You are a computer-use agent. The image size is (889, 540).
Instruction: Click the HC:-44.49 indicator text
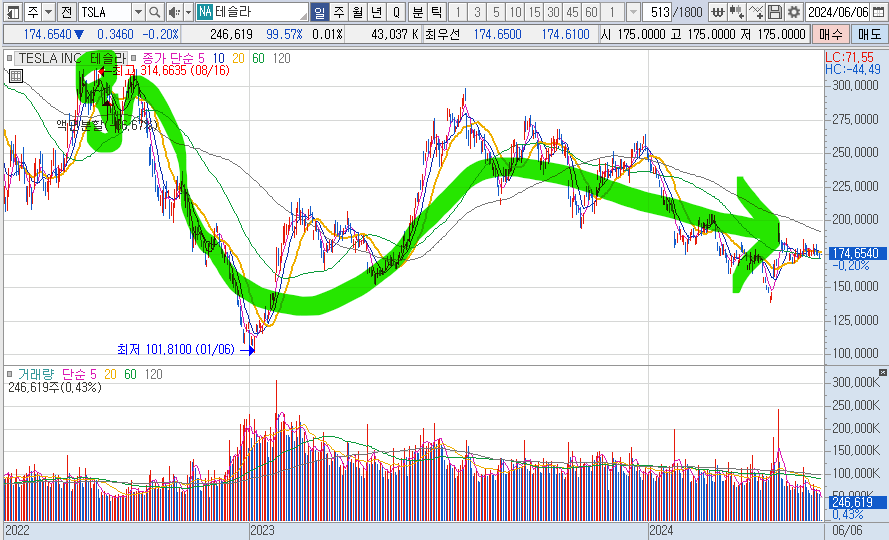[x=853, y=69]
